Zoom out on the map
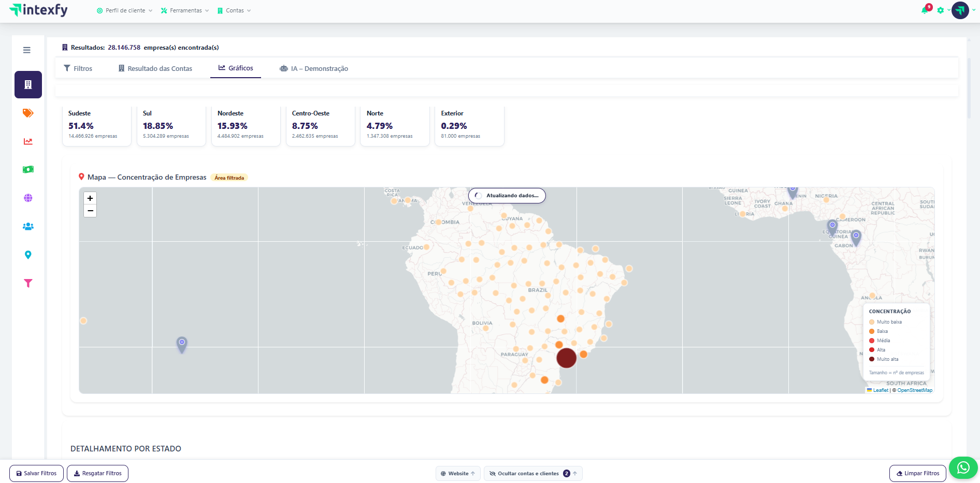The height and width of the screenshot is (483, 980). pyautogui.click(x=90, y=211)
